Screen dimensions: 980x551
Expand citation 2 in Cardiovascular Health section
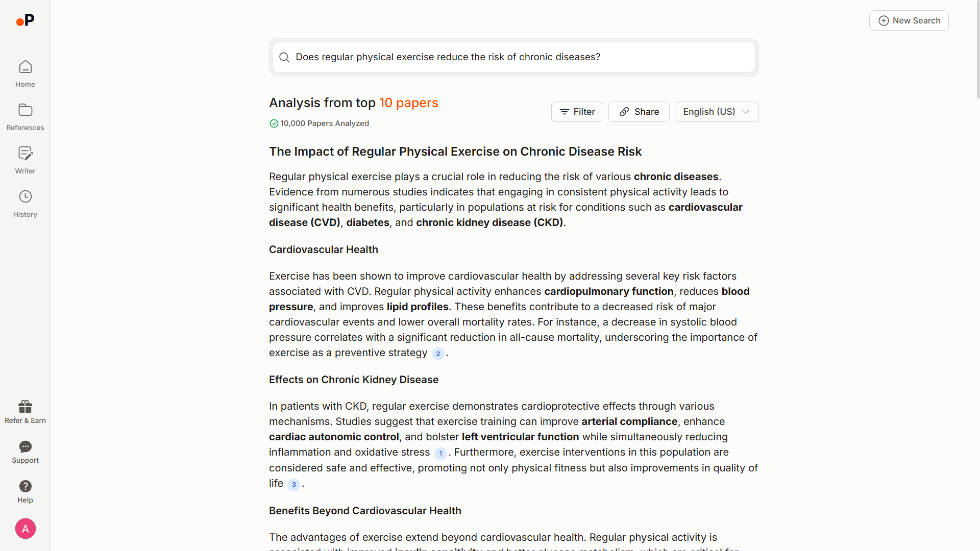[x=438, y=354]
